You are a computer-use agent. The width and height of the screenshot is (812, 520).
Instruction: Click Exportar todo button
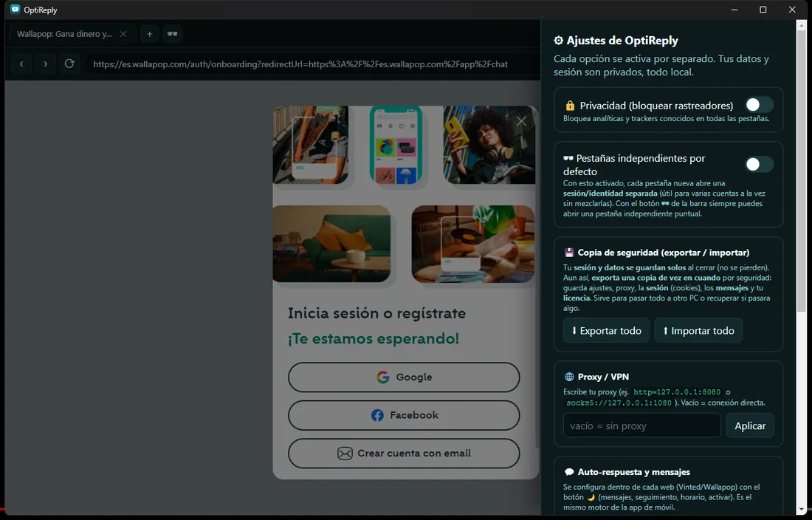(x=606, y=330)
